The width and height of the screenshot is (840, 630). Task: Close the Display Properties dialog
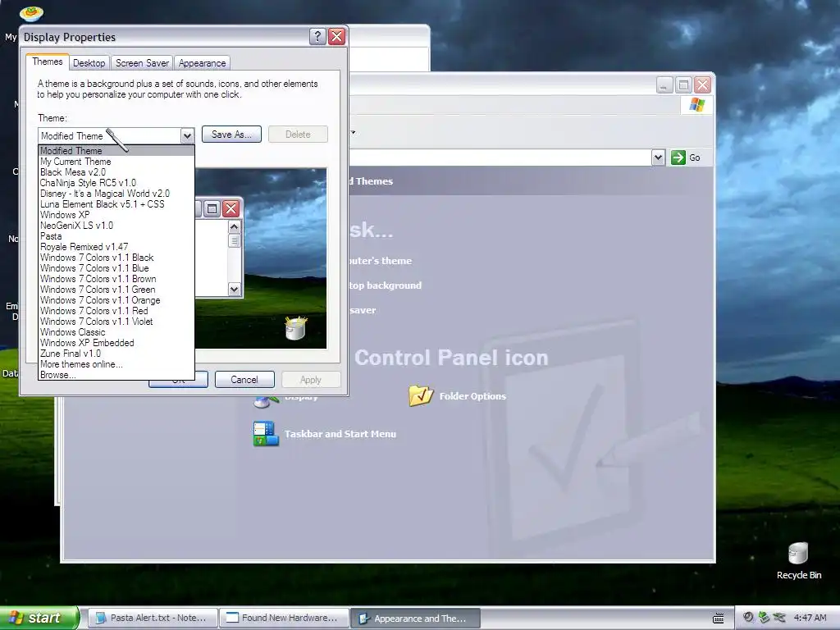click(336, 36)
